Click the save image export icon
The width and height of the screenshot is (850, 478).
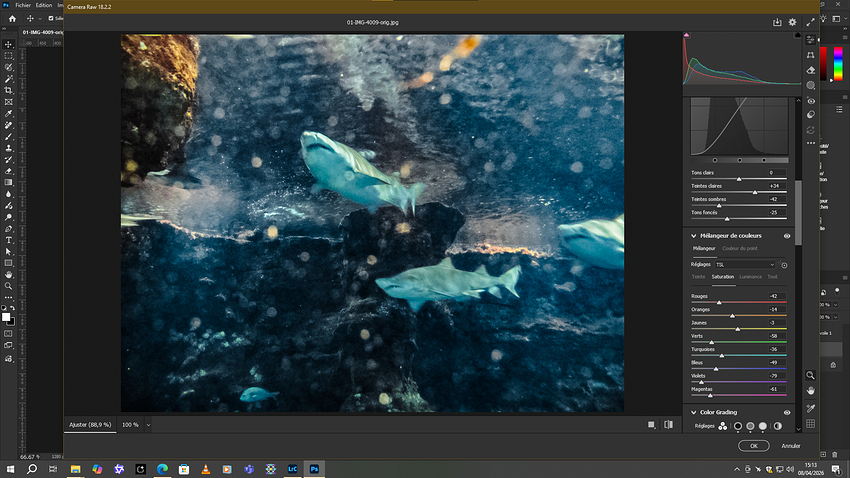click(777, 21)
